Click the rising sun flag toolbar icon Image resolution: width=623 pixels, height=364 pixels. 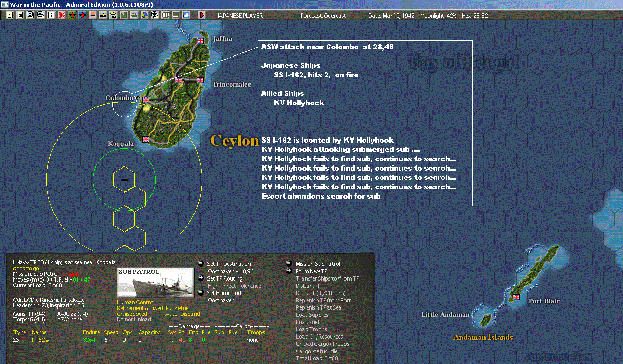[x=62, y=15]
